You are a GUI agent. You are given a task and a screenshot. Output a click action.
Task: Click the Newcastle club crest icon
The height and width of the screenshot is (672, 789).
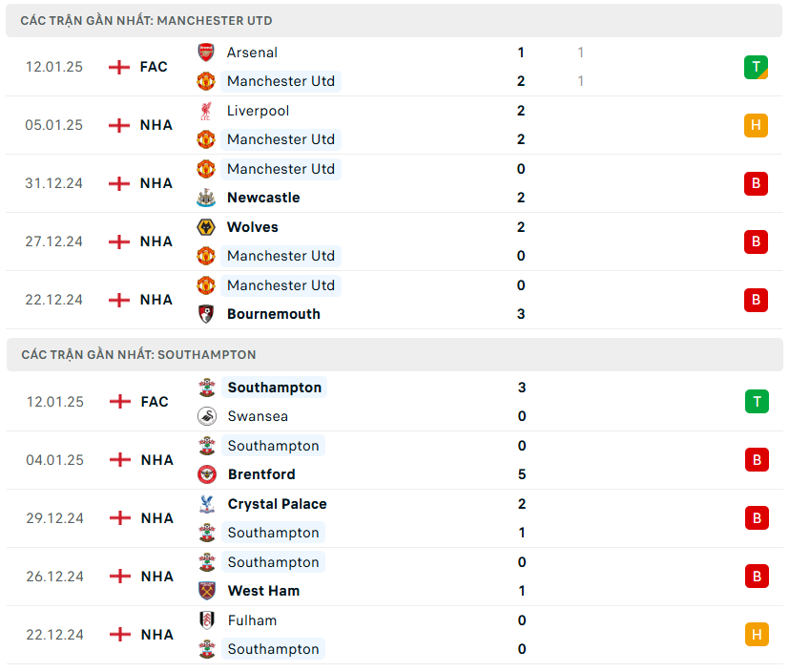[x=206, y=198]
